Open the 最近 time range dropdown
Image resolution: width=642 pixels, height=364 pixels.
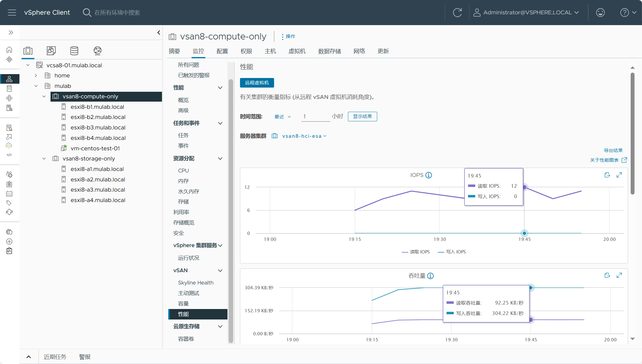tap(282, 117)
